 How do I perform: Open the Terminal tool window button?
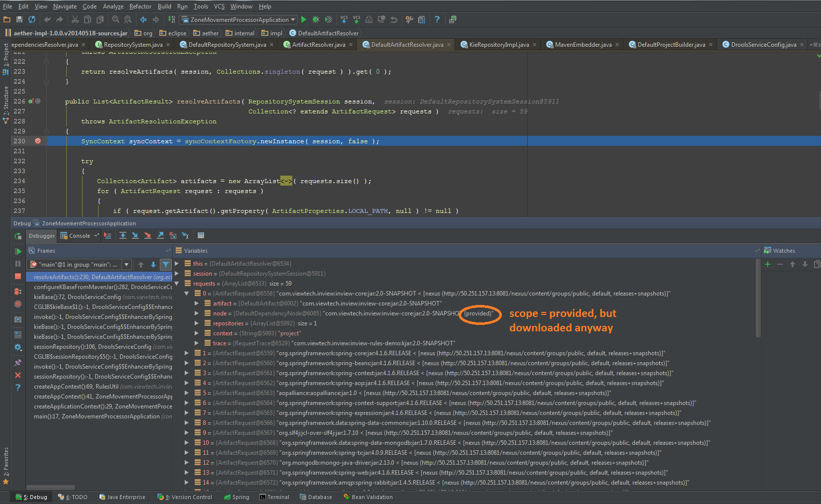pyautogui.click(x=274, y=497)
